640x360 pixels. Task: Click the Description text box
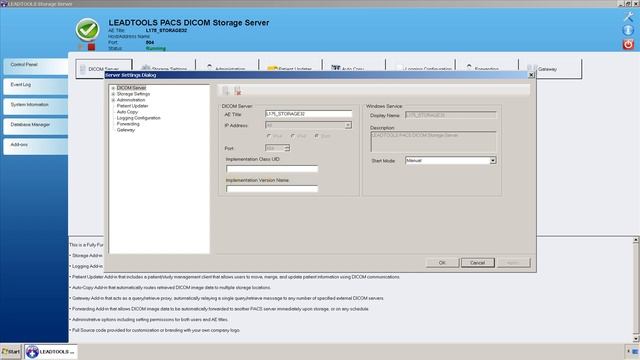click(433, 142)
